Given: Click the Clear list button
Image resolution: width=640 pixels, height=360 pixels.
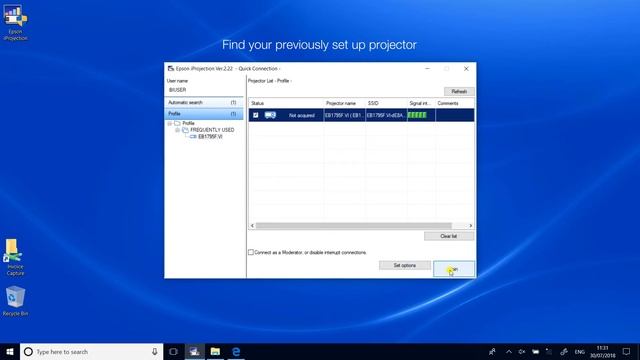Looking at the screenshot, I should coord(449,236).
